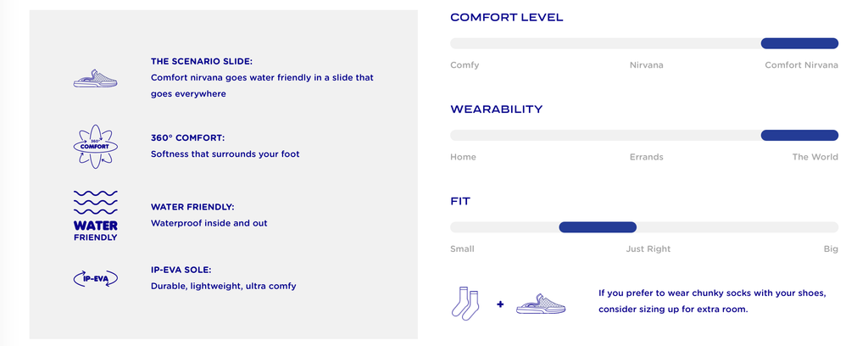This screenshot has width=868, height=346.
Task: Click the sizing up advice text
Action: 712,301
